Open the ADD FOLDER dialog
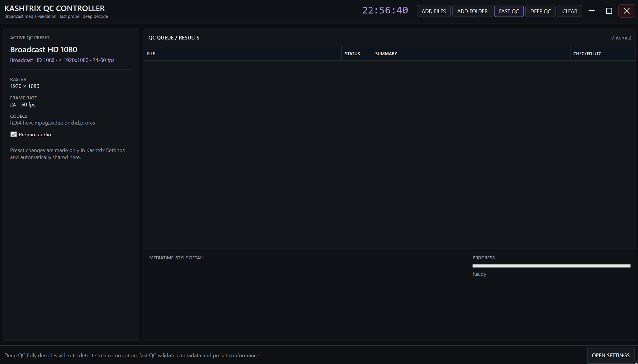This screenshot has width=638, height=364. tap(472, 11)
